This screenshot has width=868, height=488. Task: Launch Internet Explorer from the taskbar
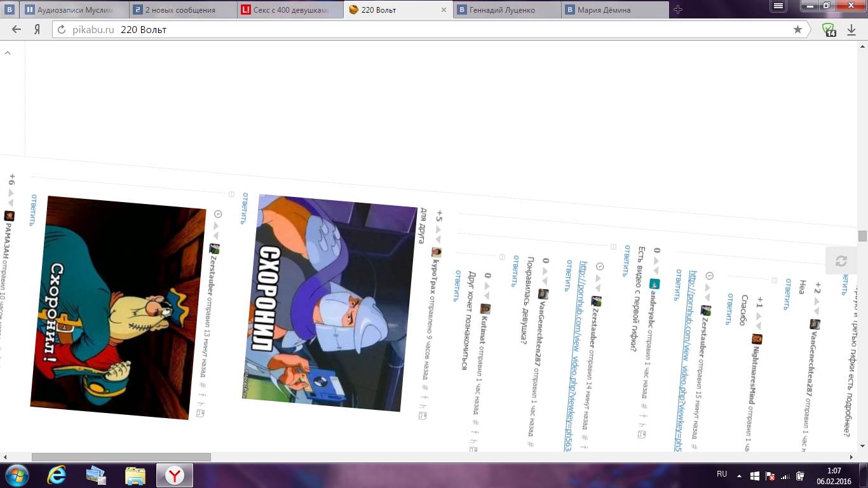tap(58, 475)
